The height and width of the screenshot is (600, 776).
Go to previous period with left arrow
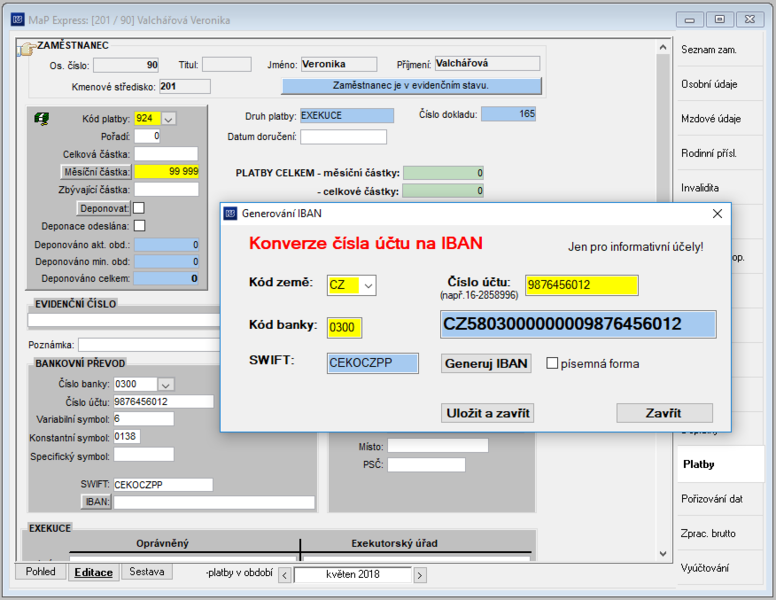[x=285, y=575]
